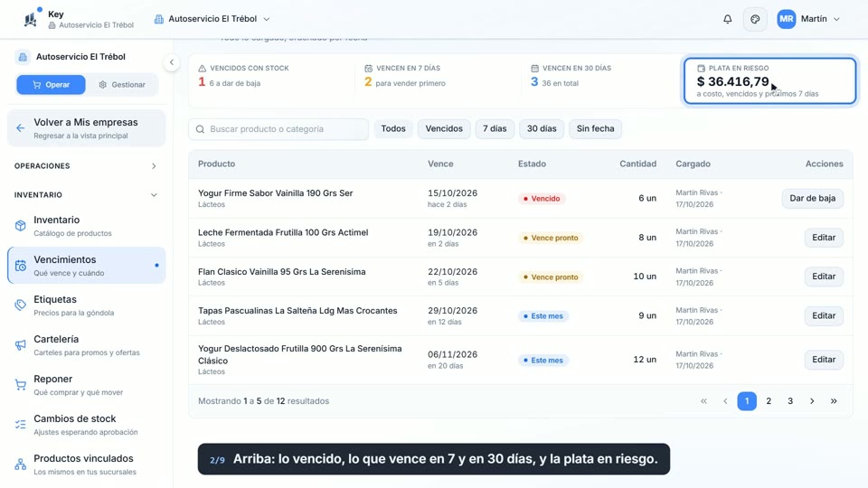Open the Martín user menu

[808, 19]
